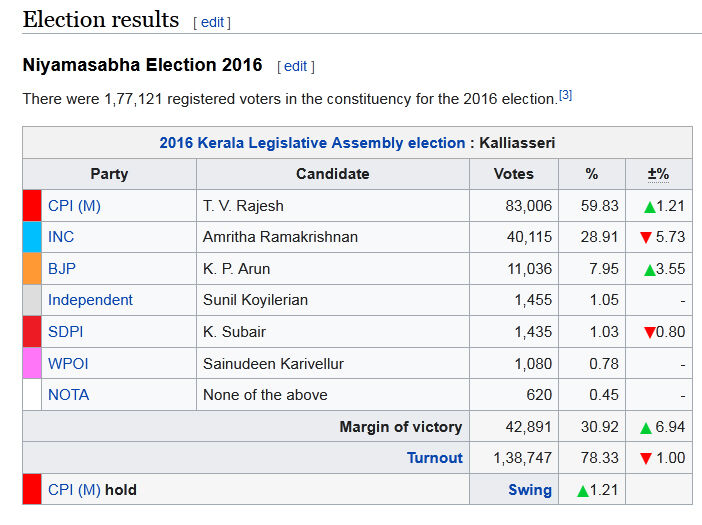Click the green arrow in the Swing row
Viewport: 702px width, 525px height.
click(583, 491)
